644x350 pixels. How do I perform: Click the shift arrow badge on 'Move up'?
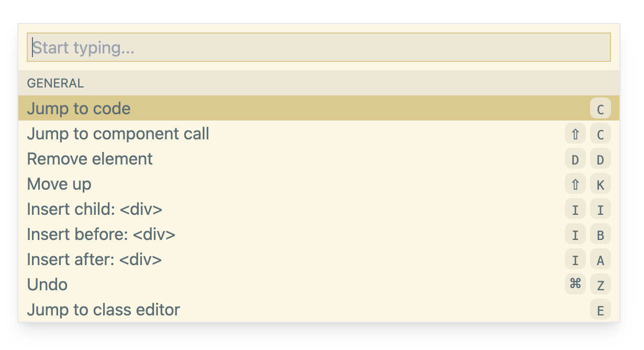(x=575, y=184)
